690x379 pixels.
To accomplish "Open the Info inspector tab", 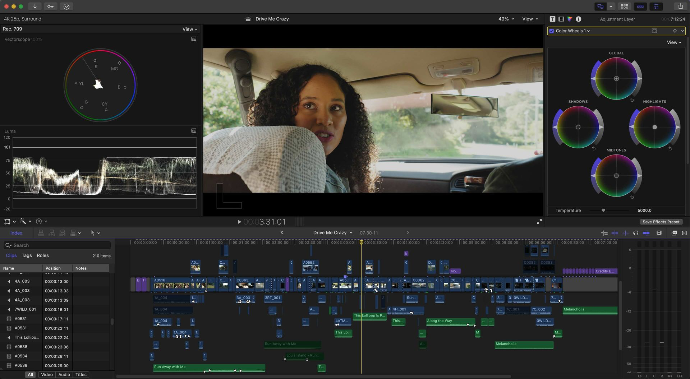I will [579, 19].
